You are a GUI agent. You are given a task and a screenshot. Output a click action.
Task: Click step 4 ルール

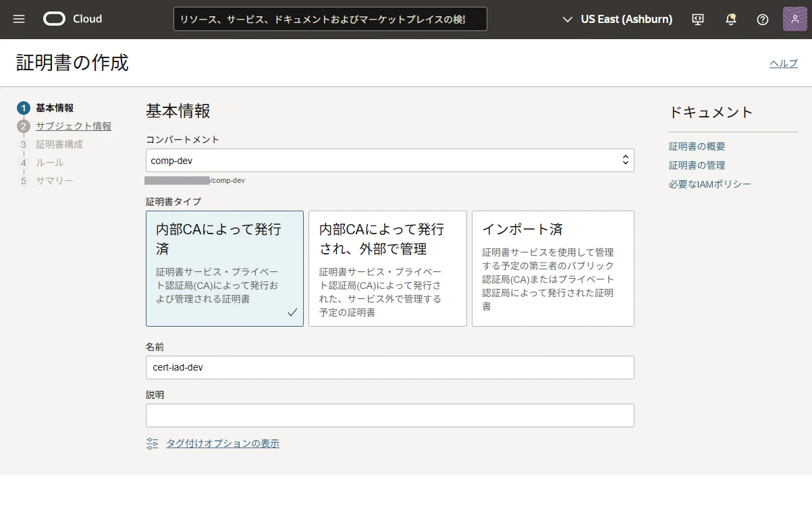pyautogui.click(x=41, y=163)
